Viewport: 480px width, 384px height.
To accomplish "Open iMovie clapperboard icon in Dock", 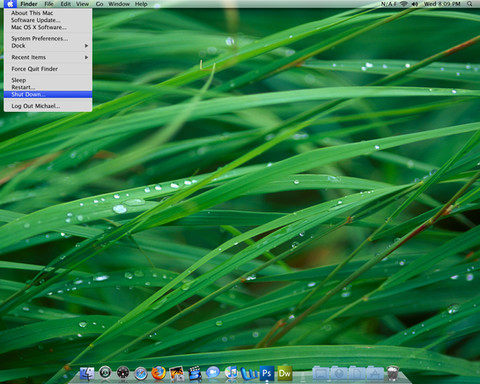I will pos(195,373).
